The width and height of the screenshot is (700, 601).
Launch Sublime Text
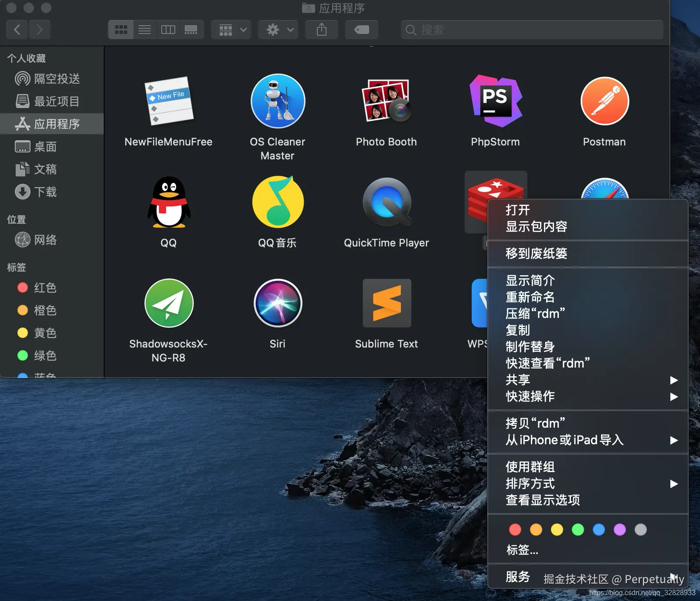tap(387, 303)
